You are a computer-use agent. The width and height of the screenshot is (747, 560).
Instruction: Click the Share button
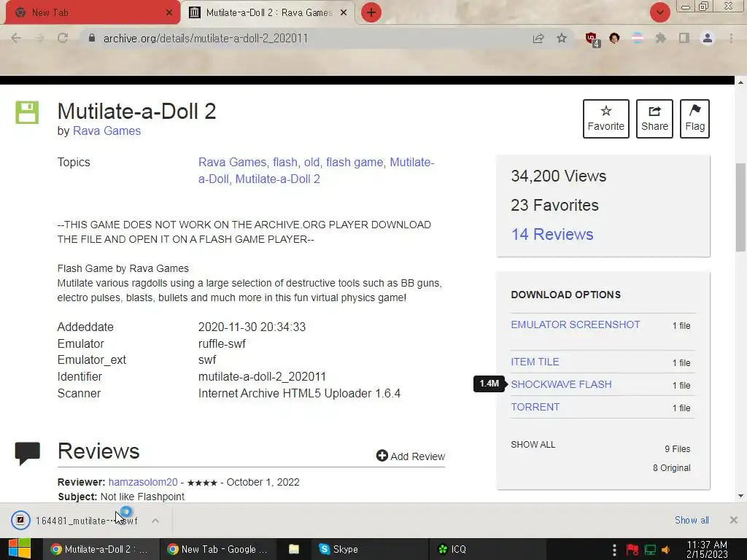[x=654, y=119]
